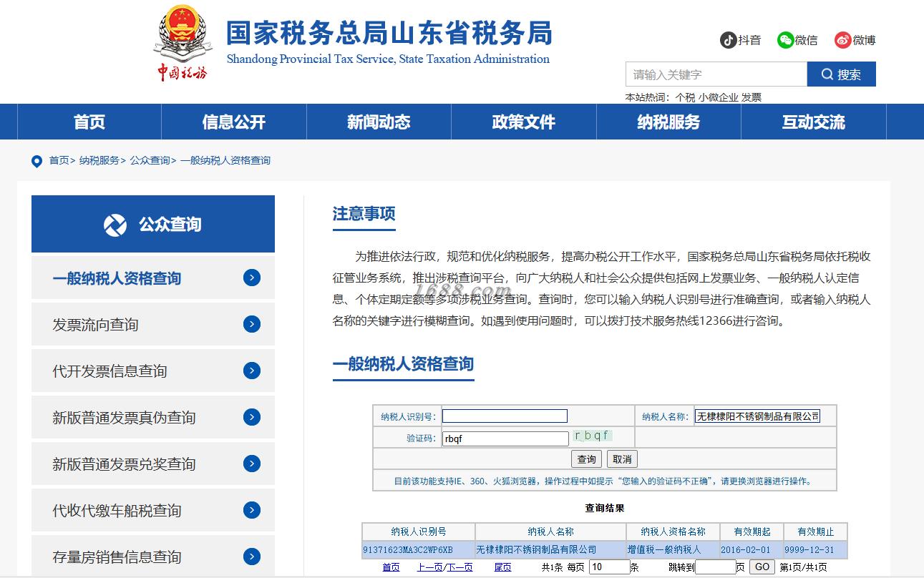Open the 首页 navigation tab
Screen dimensions: 924x578
(89, 122)
